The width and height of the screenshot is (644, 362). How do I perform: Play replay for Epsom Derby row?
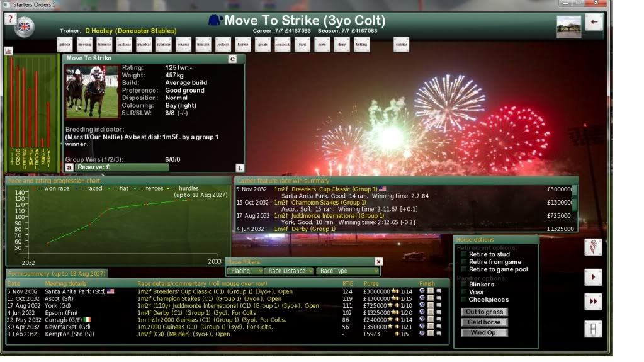[x=422, y=312]
